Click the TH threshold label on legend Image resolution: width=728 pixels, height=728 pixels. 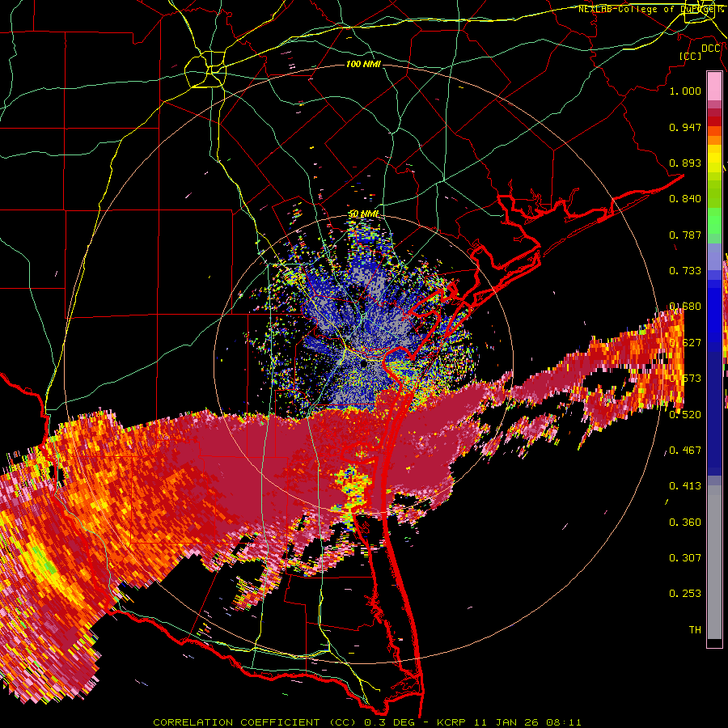pyautogui.click(x=695, y=629)
